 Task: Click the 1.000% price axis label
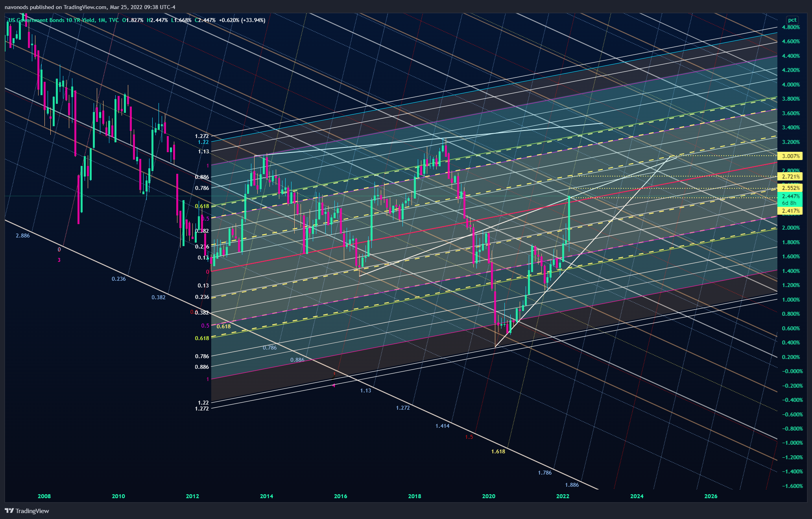click(791, 300)
